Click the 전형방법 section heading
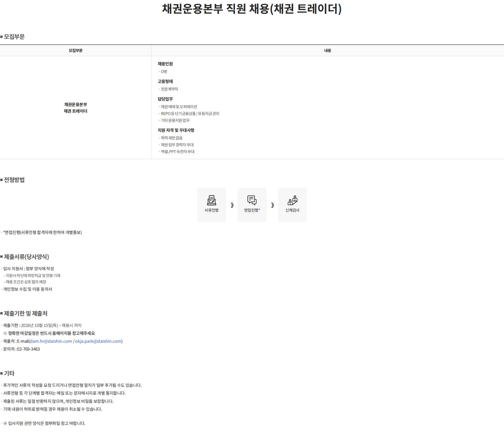Image resolution: width=504 pixels, height=432 pixels. tap(14, 180)
